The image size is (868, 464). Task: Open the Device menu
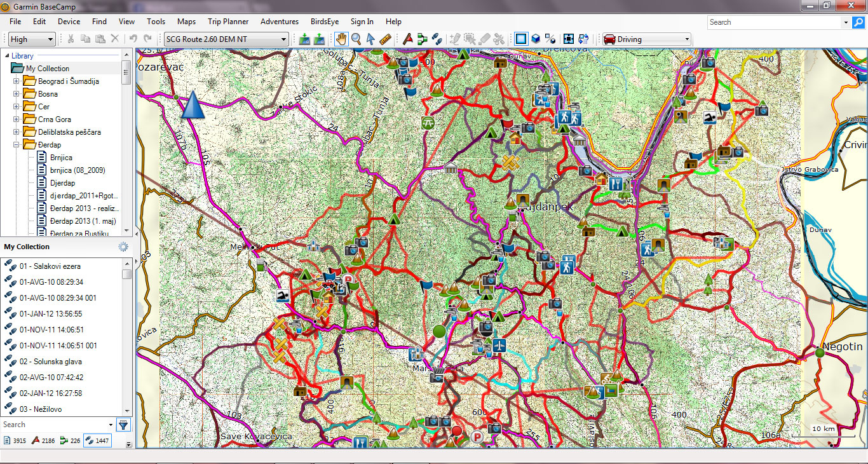coord(69,22)
